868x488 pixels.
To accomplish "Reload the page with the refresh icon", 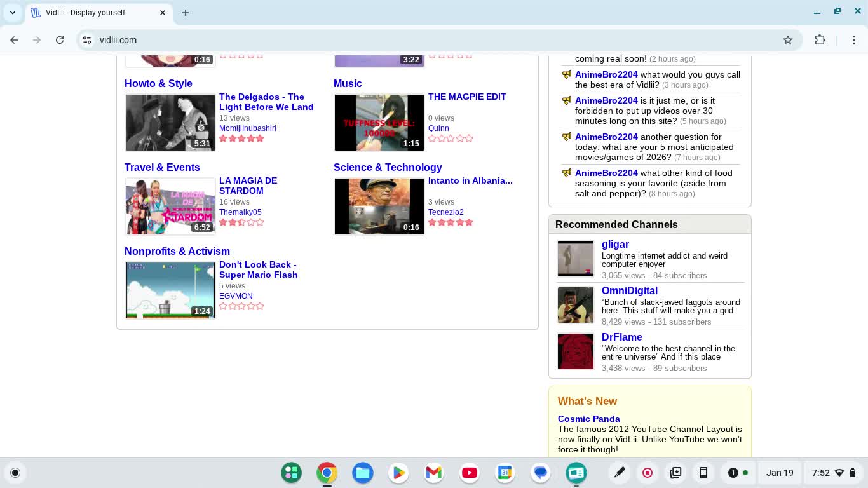I will (60, 40).
